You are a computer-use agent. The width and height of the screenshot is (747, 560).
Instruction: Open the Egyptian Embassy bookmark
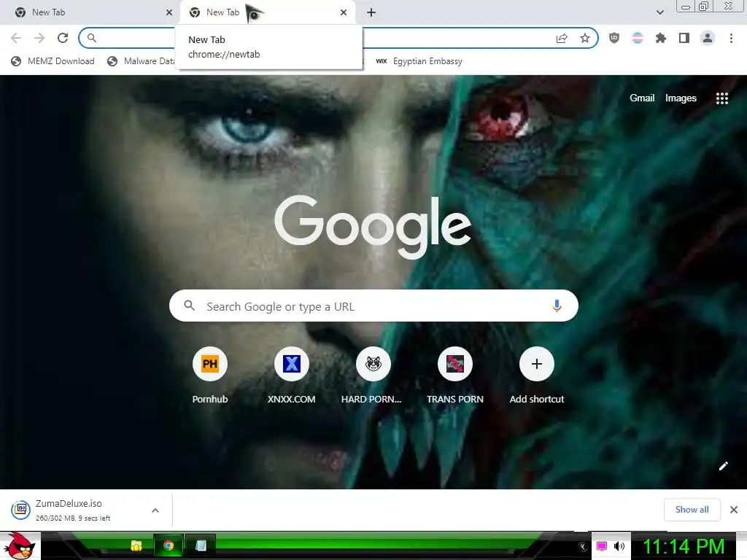pyautogui.click(x=419, y=61)
